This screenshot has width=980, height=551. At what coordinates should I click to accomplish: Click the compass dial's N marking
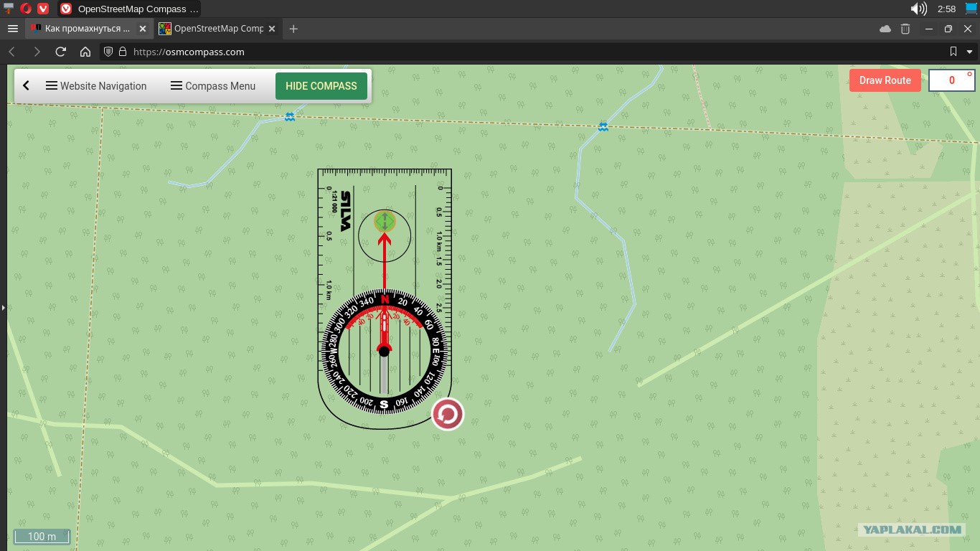point(385,299)
